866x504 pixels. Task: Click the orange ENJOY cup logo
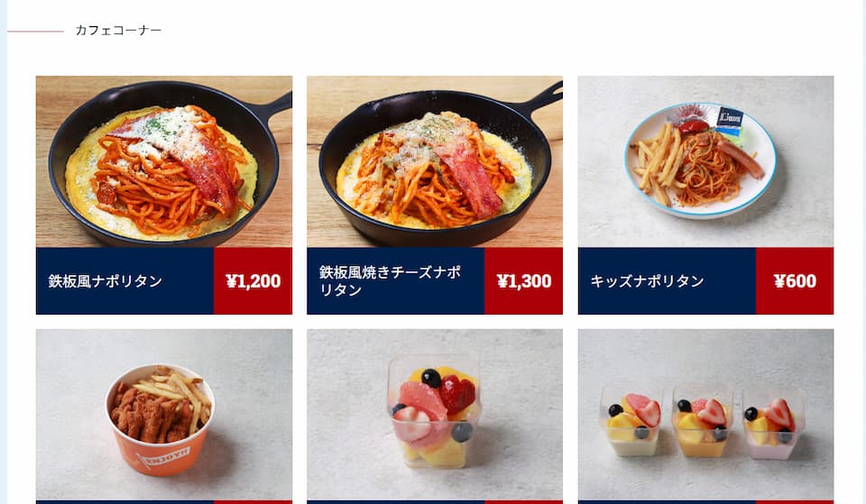click(x=163, y=456)
